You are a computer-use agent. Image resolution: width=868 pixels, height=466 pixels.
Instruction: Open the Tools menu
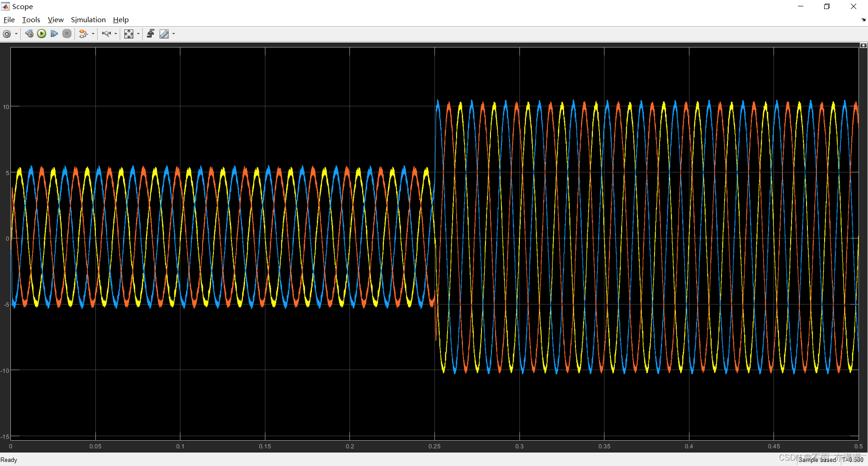[x=31, y=20]
